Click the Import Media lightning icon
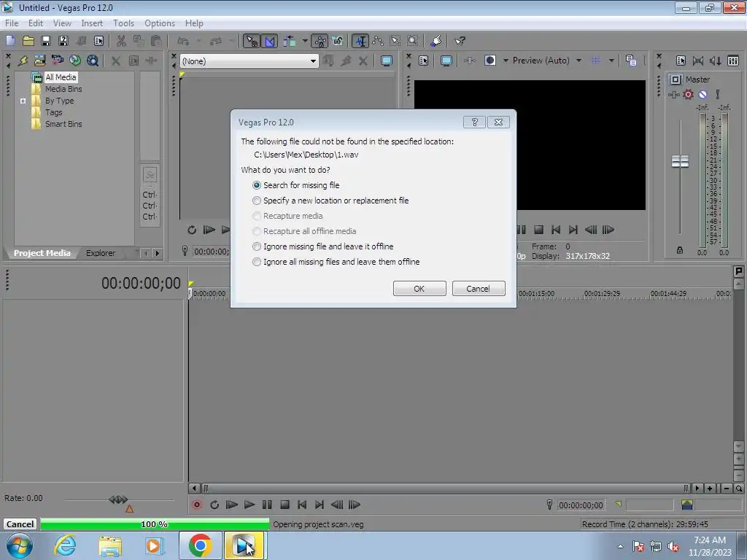Image resolution: width=747 pixels, height=560 pixels. (x=23, y=61)
